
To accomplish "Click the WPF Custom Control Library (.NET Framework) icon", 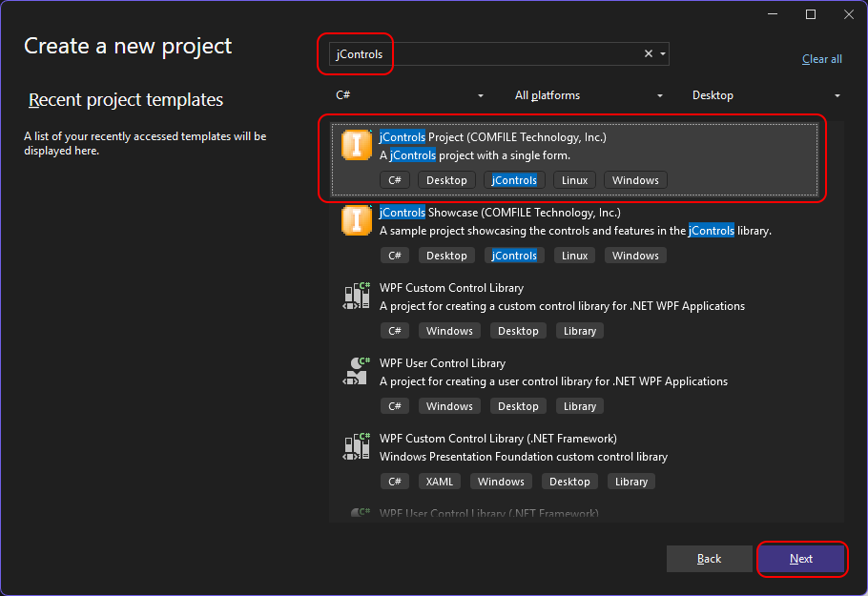I will coord(356,446).
